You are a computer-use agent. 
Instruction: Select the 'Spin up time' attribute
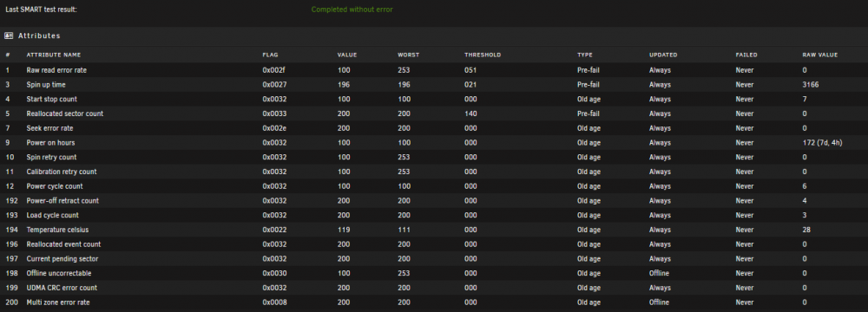47,85
